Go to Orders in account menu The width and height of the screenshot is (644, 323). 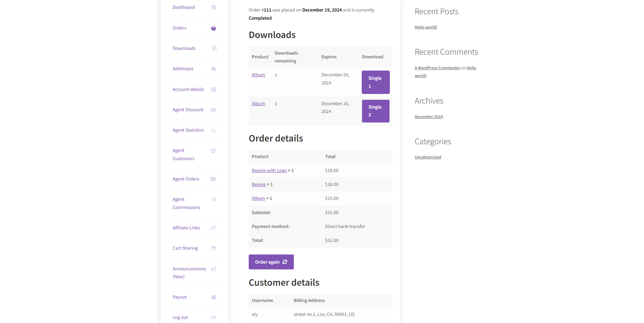[x=179, y=28]
